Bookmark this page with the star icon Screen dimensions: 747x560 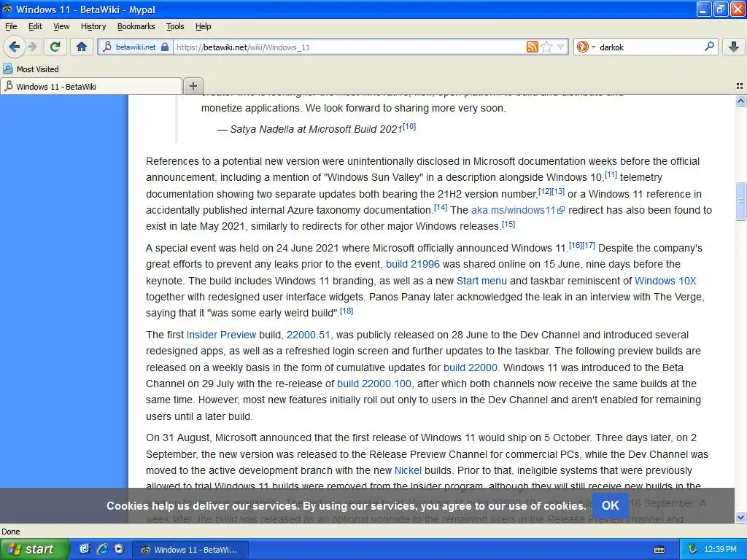(546, 47)
